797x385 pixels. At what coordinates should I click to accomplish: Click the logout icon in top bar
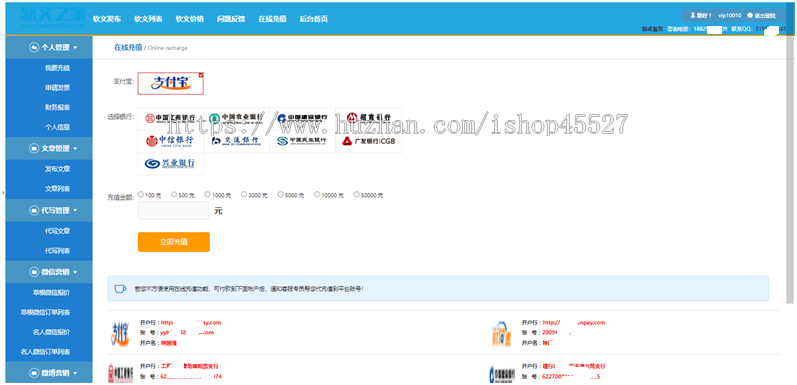(750, 16)
